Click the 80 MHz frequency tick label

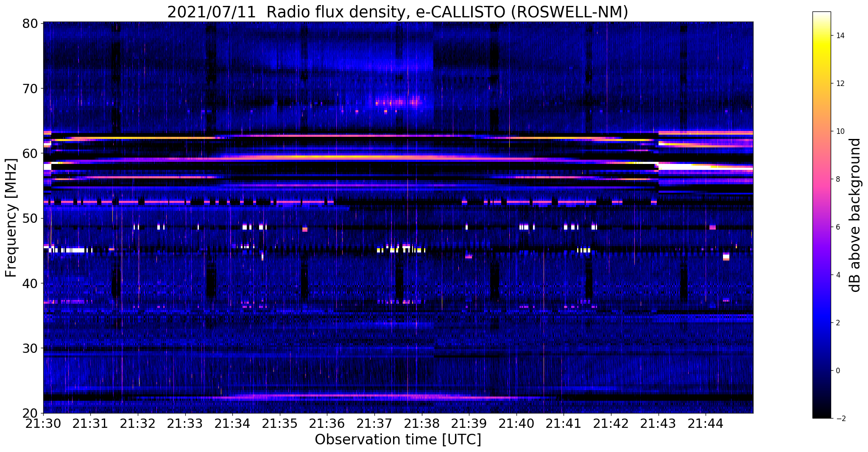pos(30,23)
